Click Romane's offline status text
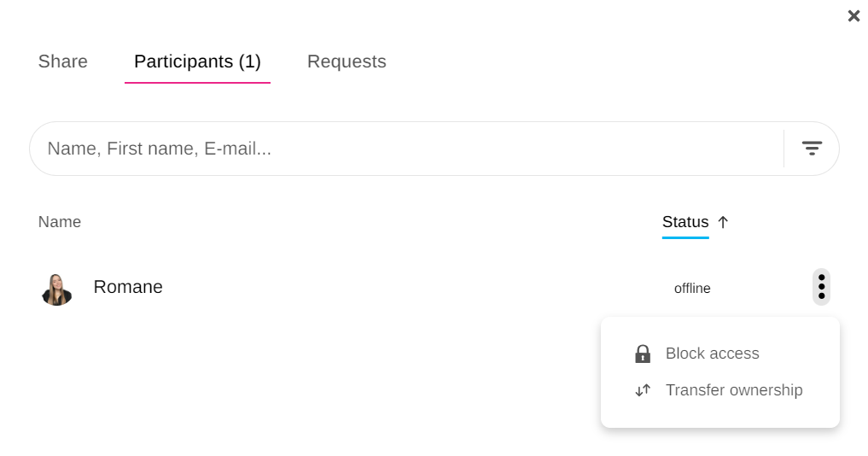868x456 pixels. tap(692, 289)
